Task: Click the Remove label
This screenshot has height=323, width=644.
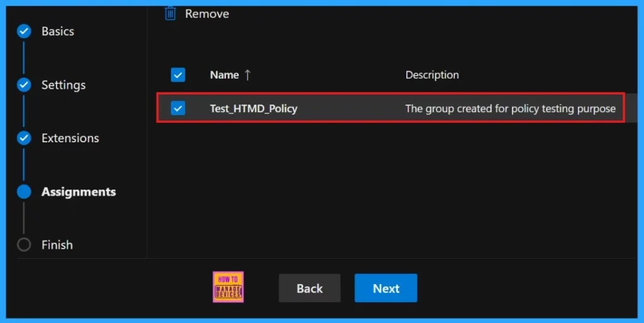Action: tap(207, 14)
